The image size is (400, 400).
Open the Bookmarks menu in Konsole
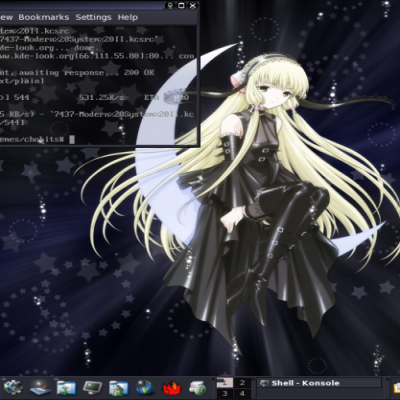pos(44,17)
